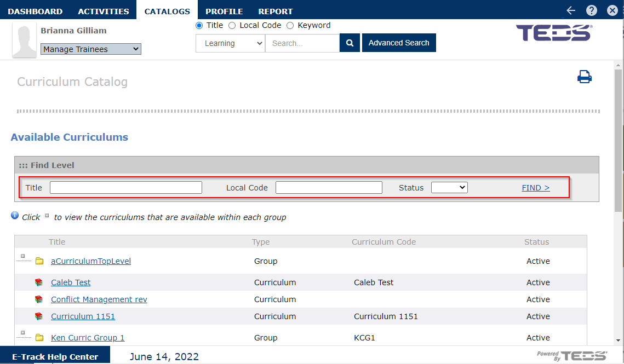This screenshot has width=624, height=364.
Task: Click the magnifying glass search button
Action: [x=350, y=43]
